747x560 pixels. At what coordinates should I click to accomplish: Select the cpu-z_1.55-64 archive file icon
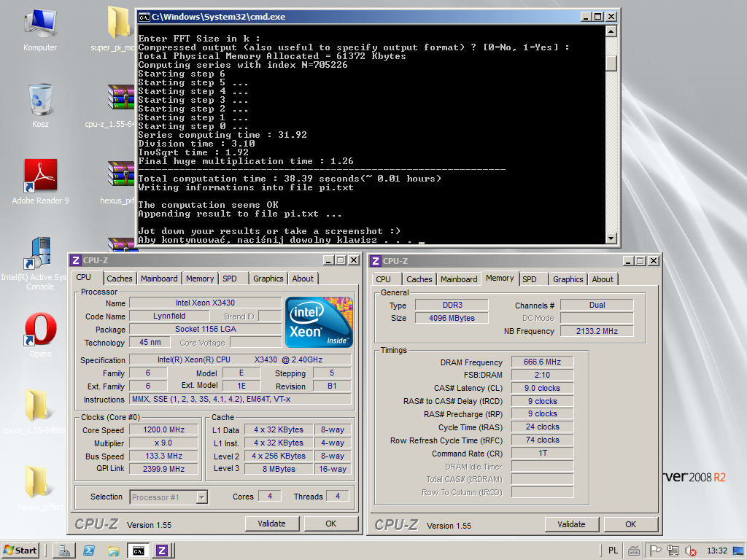point(120,105)
